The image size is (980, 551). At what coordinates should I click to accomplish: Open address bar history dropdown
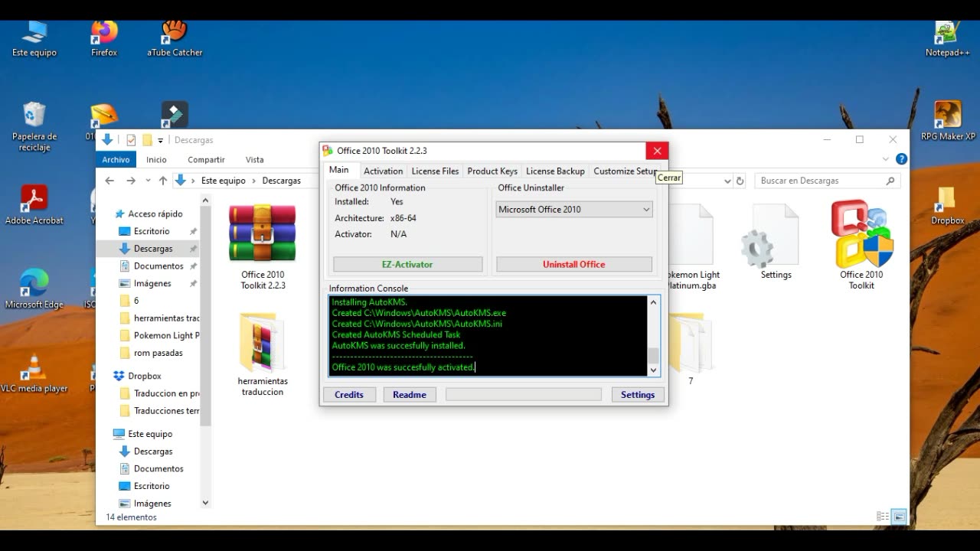(x=727, y=181)
